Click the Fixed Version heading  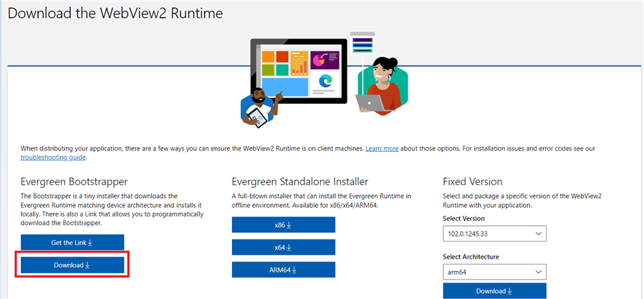click(473, 181)
